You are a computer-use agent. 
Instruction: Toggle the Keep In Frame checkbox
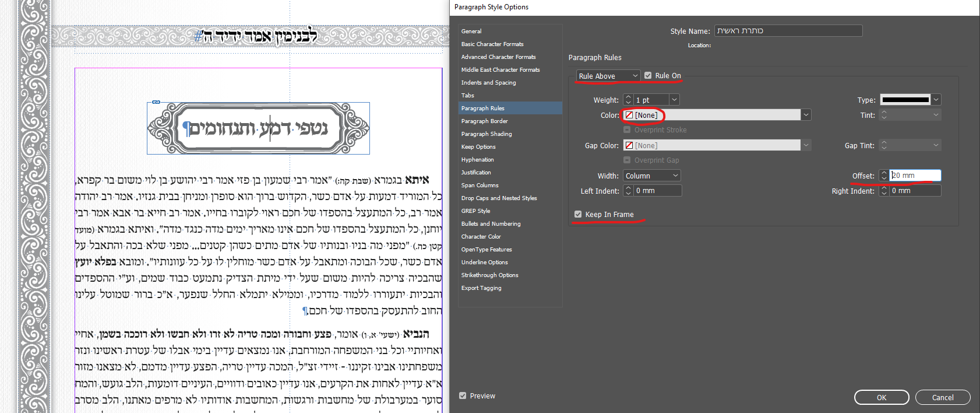coord(578,214)
